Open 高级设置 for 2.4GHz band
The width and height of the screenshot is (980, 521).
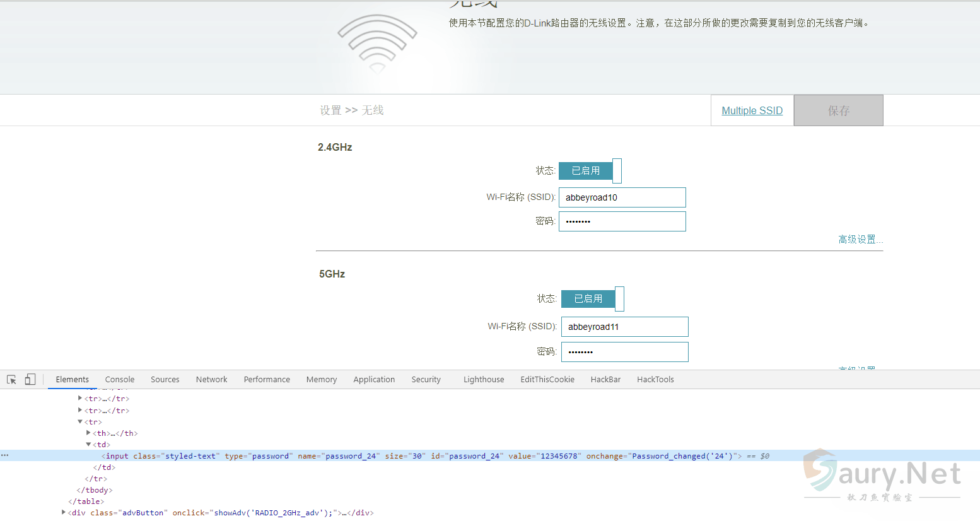860,240
